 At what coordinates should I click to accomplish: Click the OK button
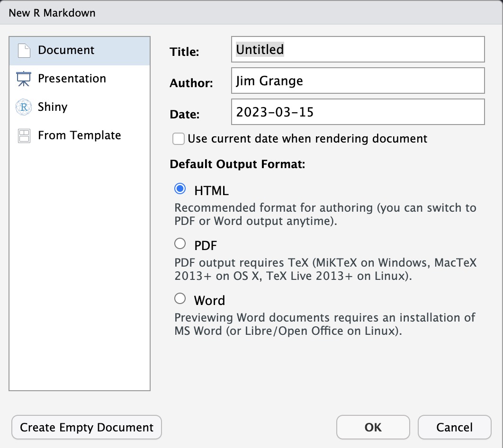coord(373,427)
